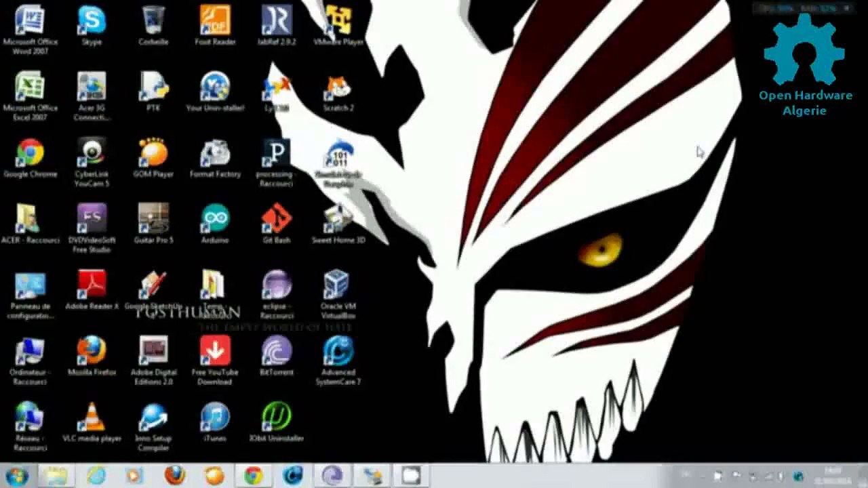Open the system tray clock
The width and height of the screenshot is (868, 488).
coord(833,476)
